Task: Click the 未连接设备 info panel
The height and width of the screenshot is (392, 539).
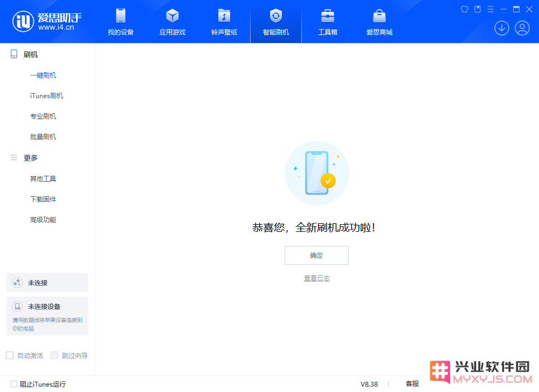Action: pos(47,316)
